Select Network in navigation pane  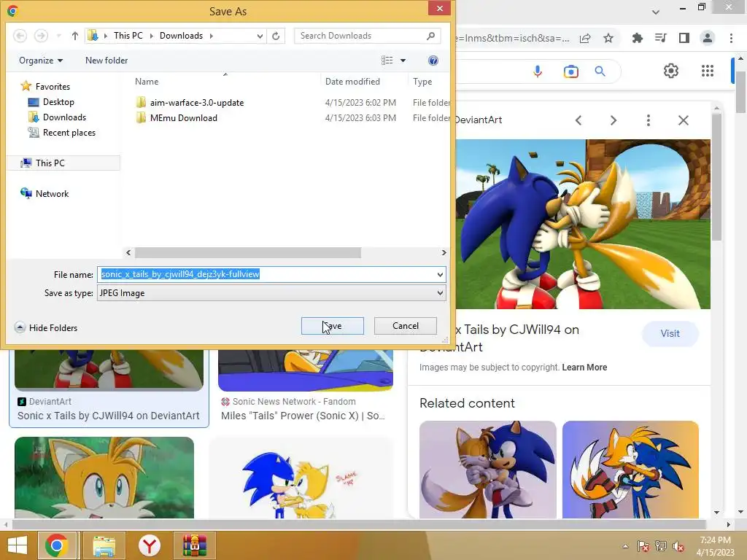[44, 193]
